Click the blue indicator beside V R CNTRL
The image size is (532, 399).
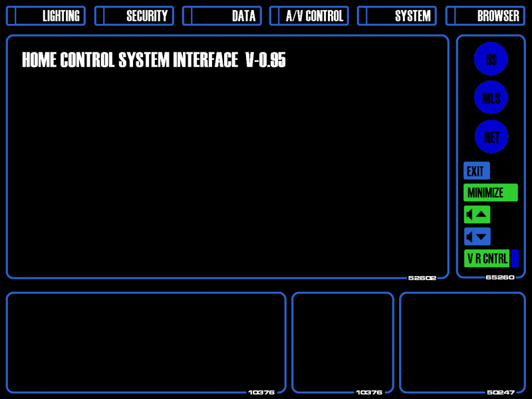(x=515, y=259)
